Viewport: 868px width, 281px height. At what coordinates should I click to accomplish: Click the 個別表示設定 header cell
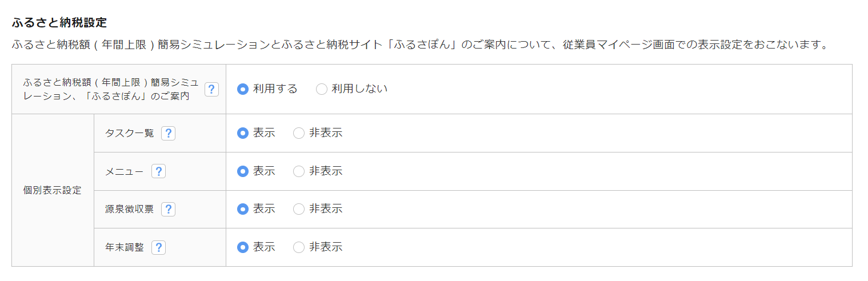point(52,190)
